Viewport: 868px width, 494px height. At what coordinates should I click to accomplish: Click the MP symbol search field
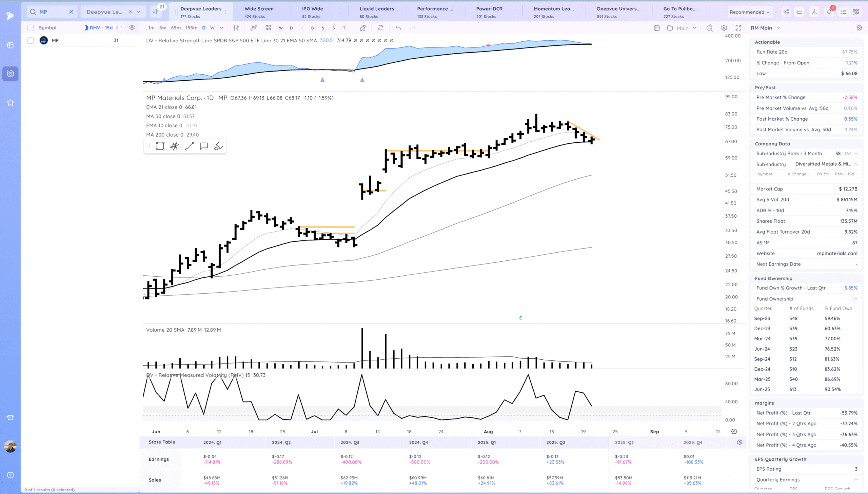click(51, 12)
